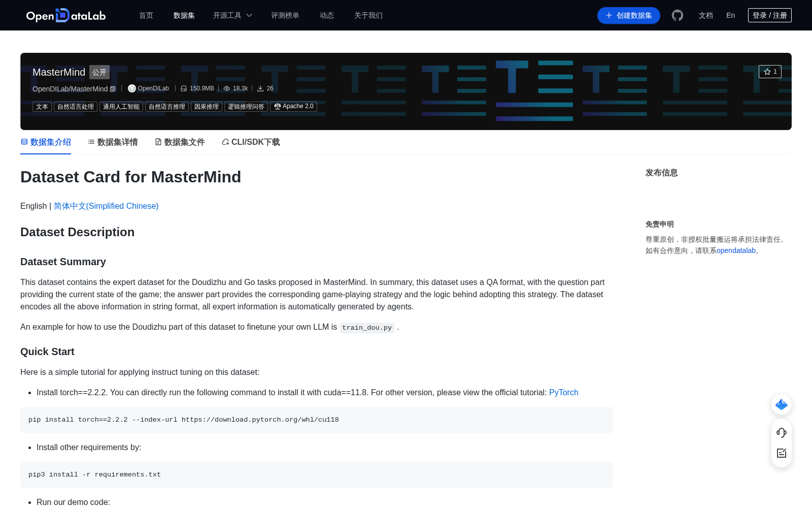Open the 简体中文(Simplified Chinese) link
The height and width of the screenshot is (508, 812).
[106, 206]
